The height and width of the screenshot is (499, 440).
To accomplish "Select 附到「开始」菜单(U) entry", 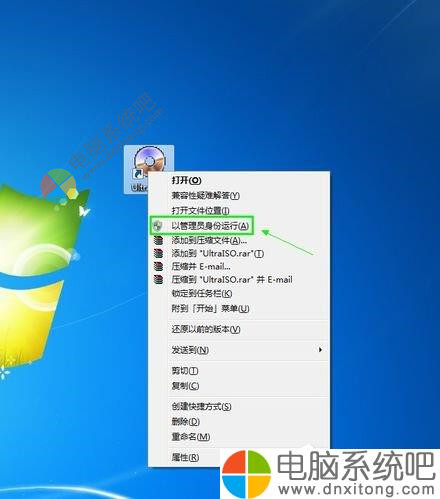I will tap(239, 309).
